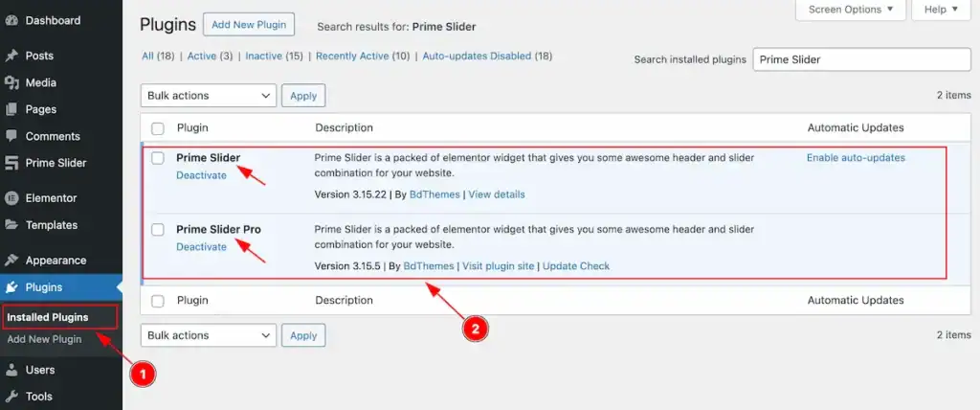Open the top Bulk actions dropdown
980x410 pixels.
click(x=209, y=95)
